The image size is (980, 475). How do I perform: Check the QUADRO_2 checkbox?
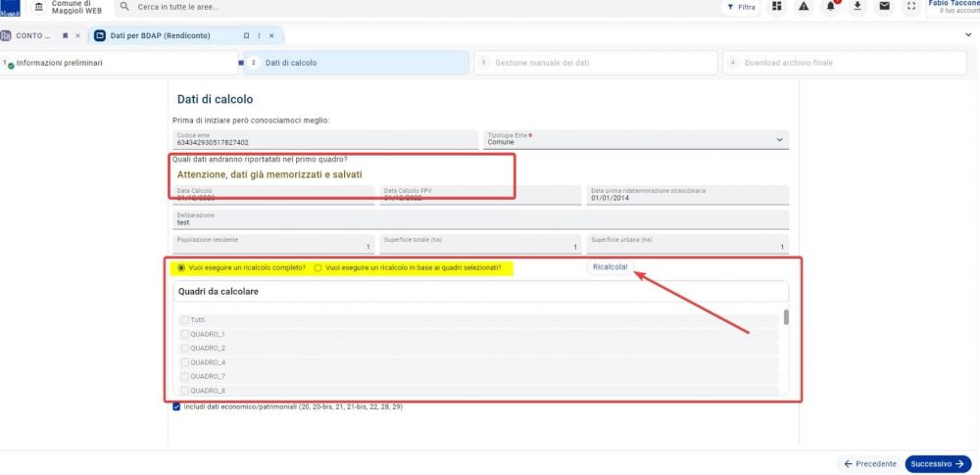(x=185, y=348)
